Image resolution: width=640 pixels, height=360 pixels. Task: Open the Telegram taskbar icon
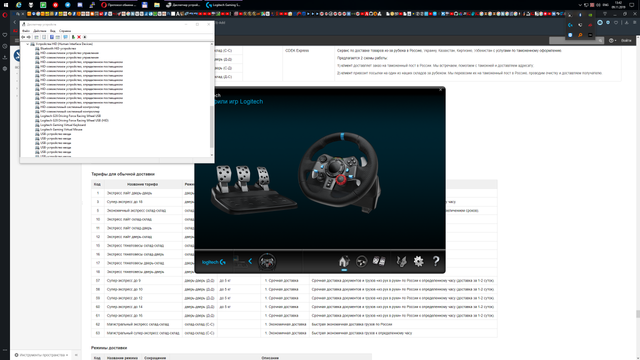coord(67,5)
